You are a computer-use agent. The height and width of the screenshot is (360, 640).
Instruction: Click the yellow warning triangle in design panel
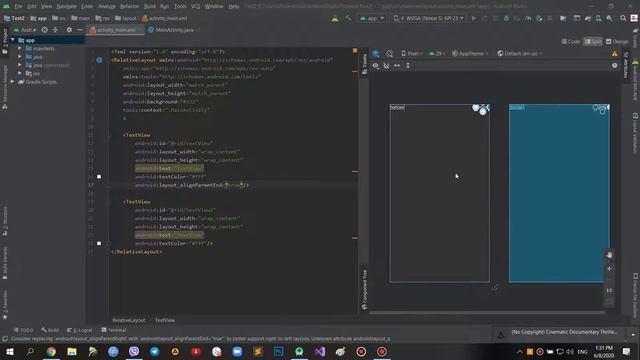(x=614, y=53)
